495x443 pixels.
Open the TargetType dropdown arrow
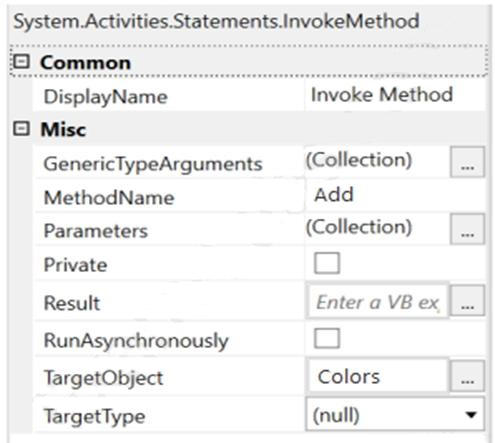tap(471, 415)
